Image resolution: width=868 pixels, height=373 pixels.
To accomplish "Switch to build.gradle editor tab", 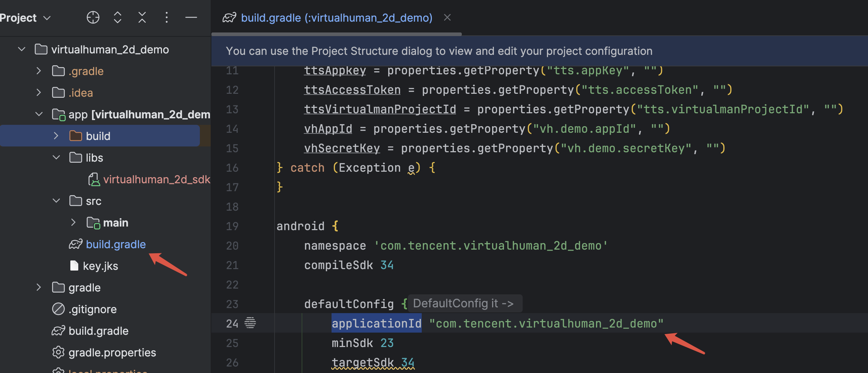I will point(336,18).
